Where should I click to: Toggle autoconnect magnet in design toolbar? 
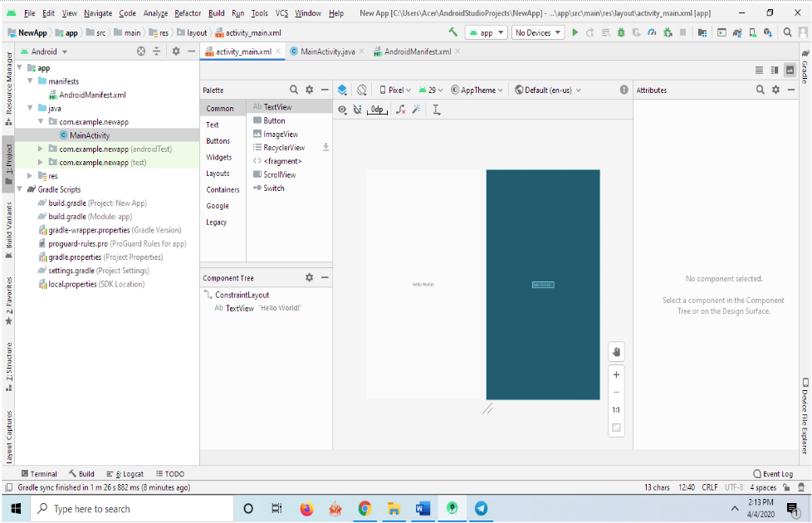[358, 109]
